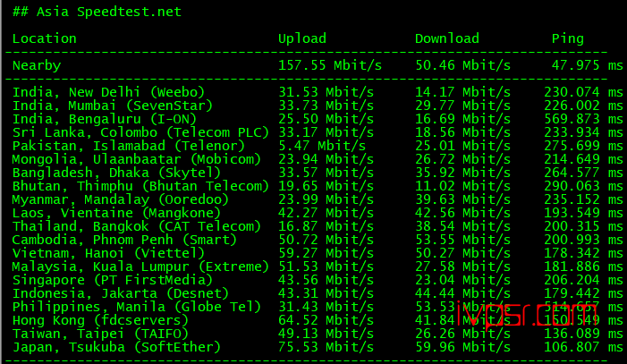Click Mumbai download '29.77 Mbit/s'
Image resolution: width=627 pixels, height=364 pixels.
pos(463,106)
